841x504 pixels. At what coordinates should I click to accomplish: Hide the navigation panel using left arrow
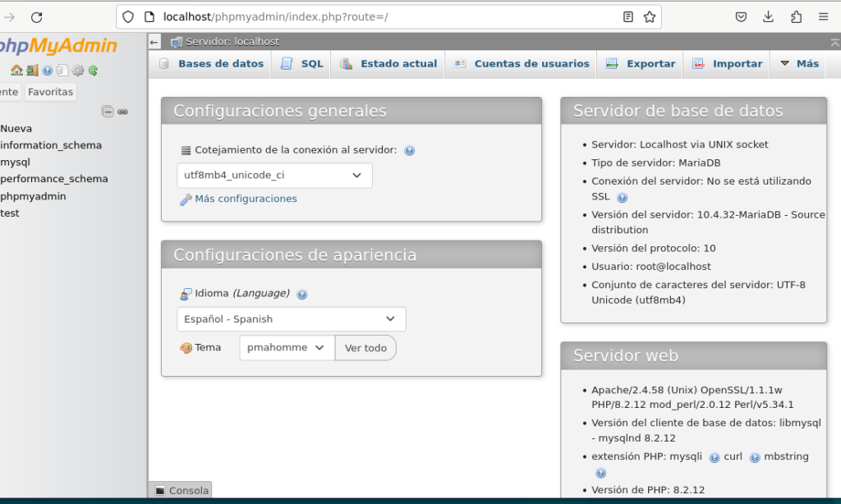pos(154,41)
